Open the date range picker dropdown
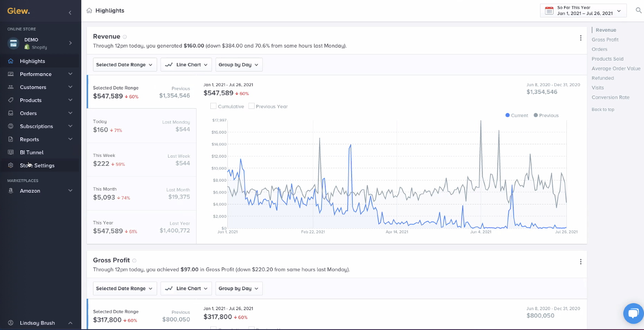This screenshot has height=330, width=644. pos(583,11)
